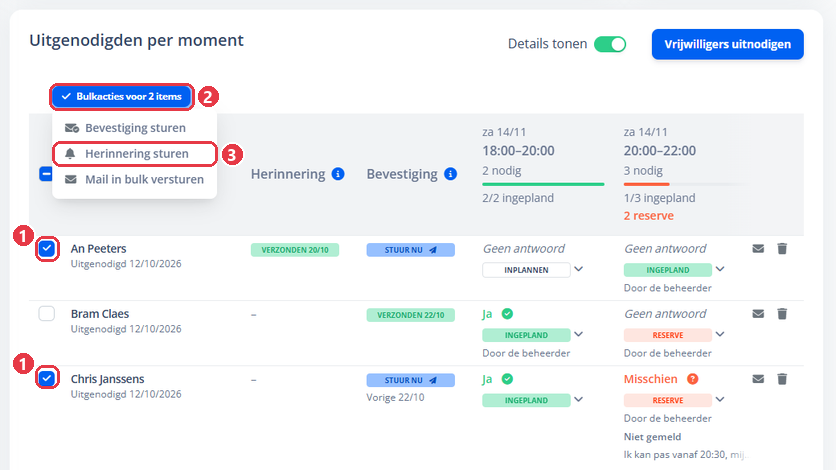The height and width of the screenshot is (470, 836).
Task: Click STUUR NU for An Peeters
Action: pyautogui.click(x=411, y=250)
